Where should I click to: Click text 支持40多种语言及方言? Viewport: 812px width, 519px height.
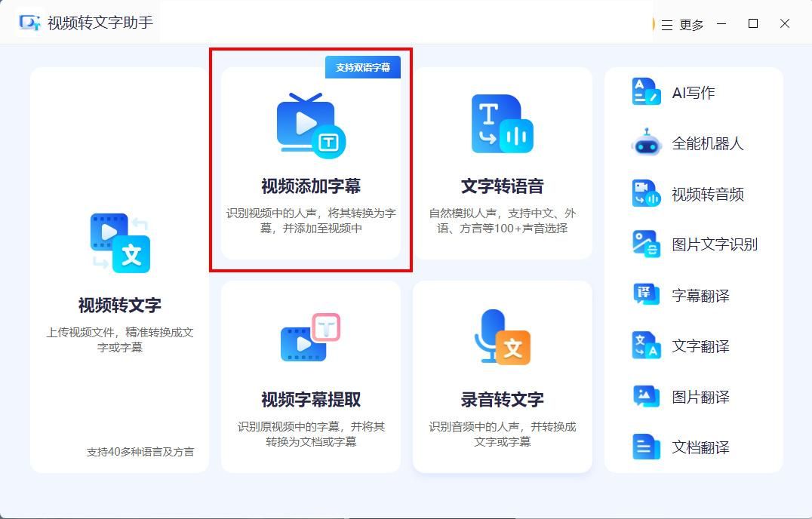tap(140, 452)
